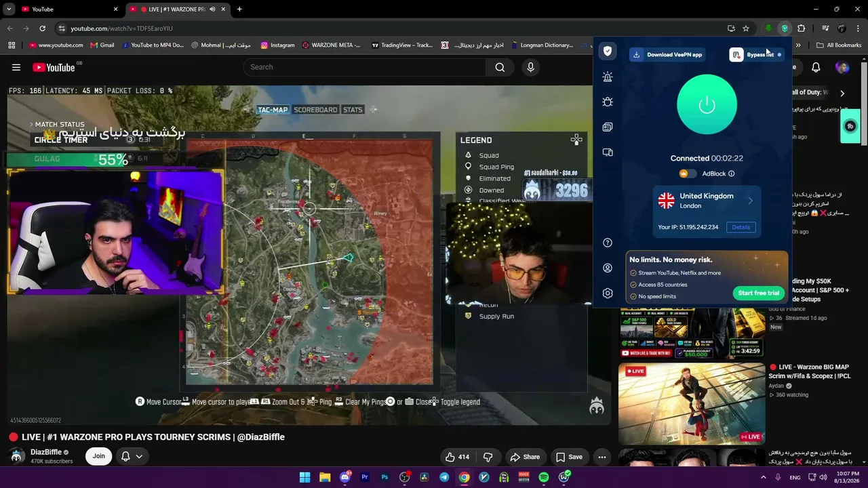This screenshot has width=868, height=488.
Task: Click the YouTube search magnifier button
Action: click(x=500, y=67)
